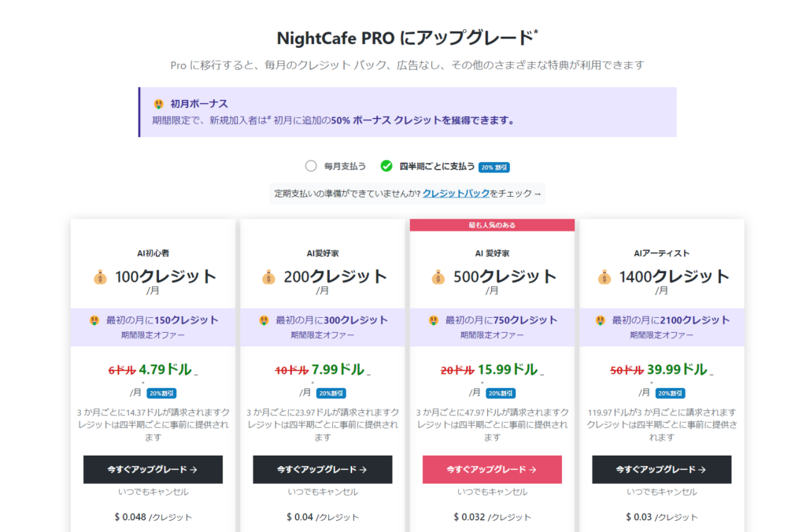
Task: Click いつでもキャンセル under the 1400クレジット plan
Action: tap(661, 492)
